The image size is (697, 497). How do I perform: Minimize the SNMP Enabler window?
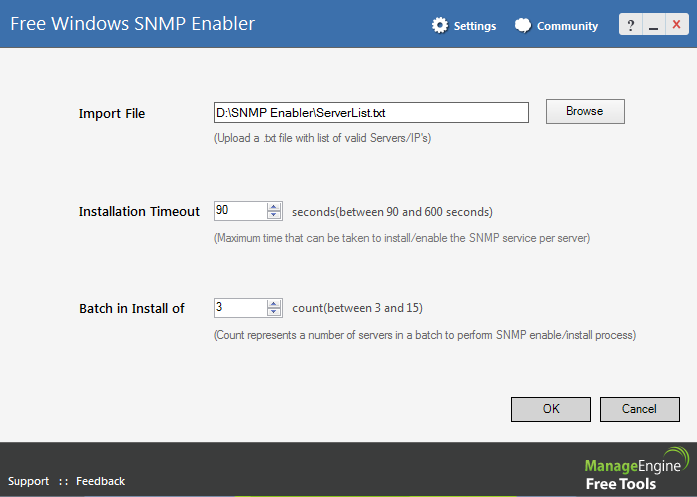tap(653, 24)
